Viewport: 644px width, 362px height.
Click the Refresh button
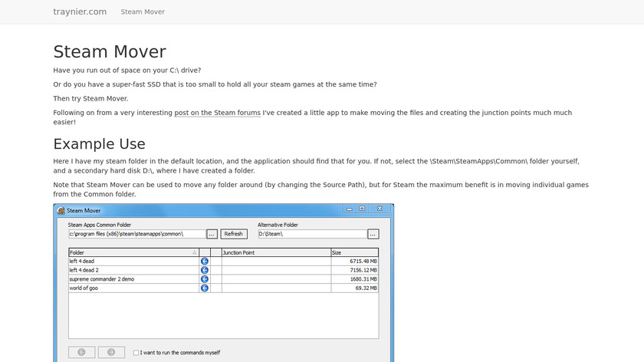coord(234,234)
